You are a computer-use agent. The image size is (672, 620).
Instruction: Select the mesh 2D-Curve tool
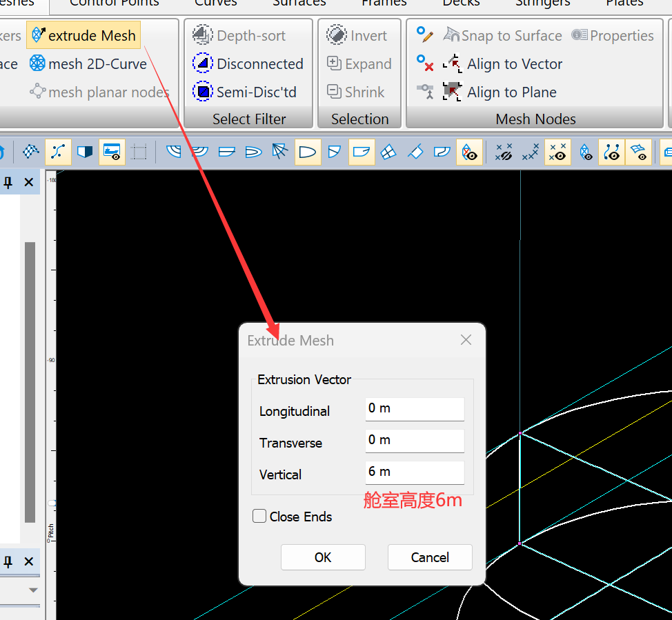coord(88,64)
